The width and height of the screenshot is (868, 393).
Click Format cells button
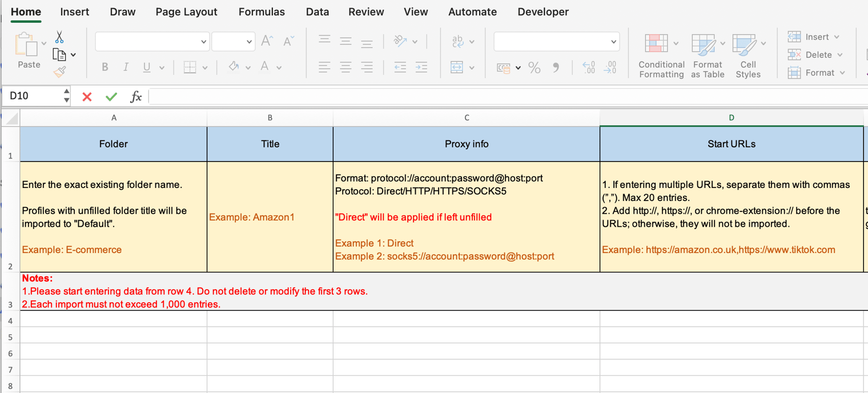(x=817, y=73)
